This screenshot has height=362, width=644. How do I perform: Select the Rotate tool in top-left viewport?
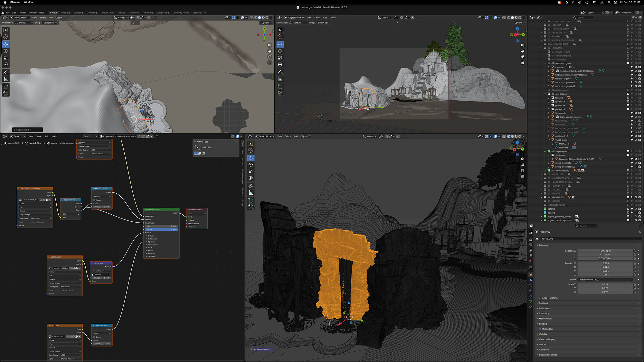[x=6, y=51]
